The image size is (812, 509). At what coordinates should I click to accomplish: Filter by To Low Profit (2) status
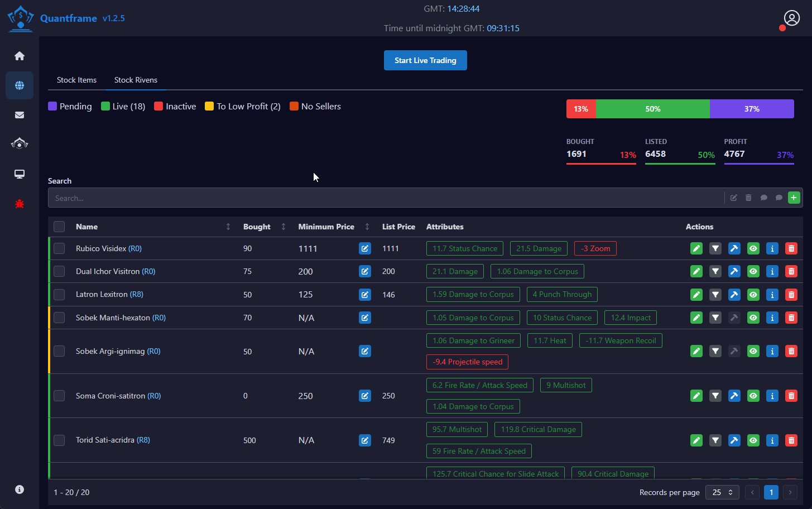(x=243, y=106)
